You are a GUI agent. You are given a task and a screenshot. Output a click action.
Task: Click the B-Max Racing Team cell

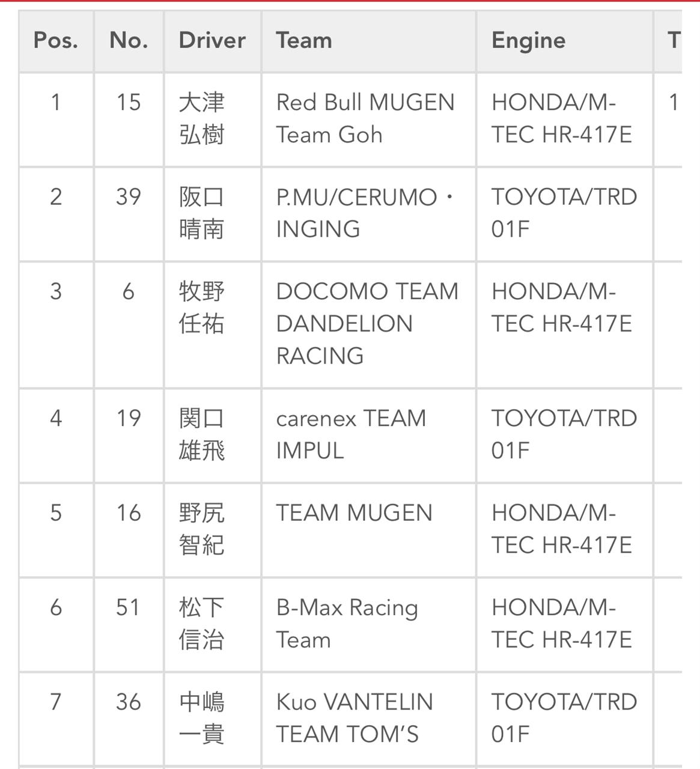(x=369, y=624)
